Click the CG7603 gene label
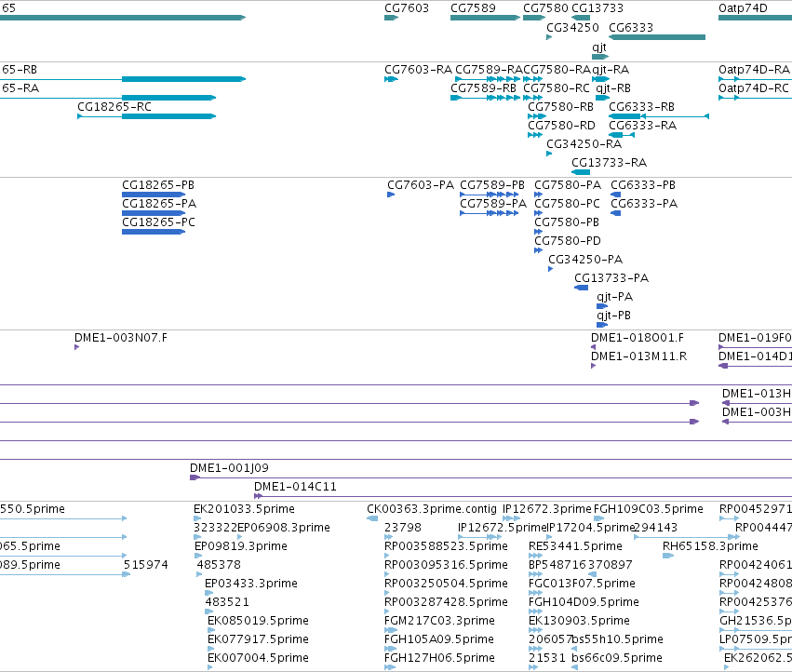792x672 pixels. pyautogui.click(x=406, y=8)
